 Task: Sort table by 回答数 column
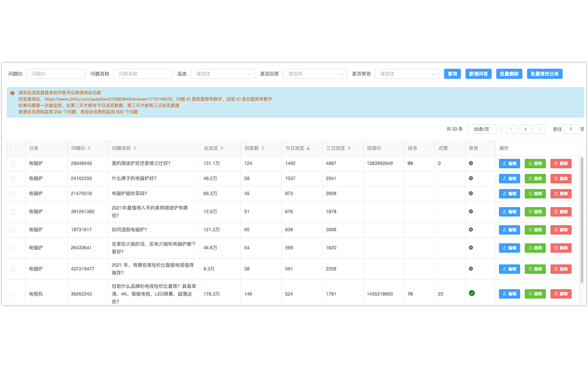[x=263, y=148]
